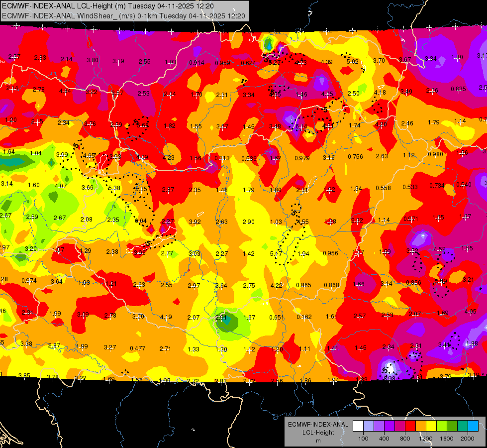
Task: Click the wind shear value 0.959
Action: 222,63
